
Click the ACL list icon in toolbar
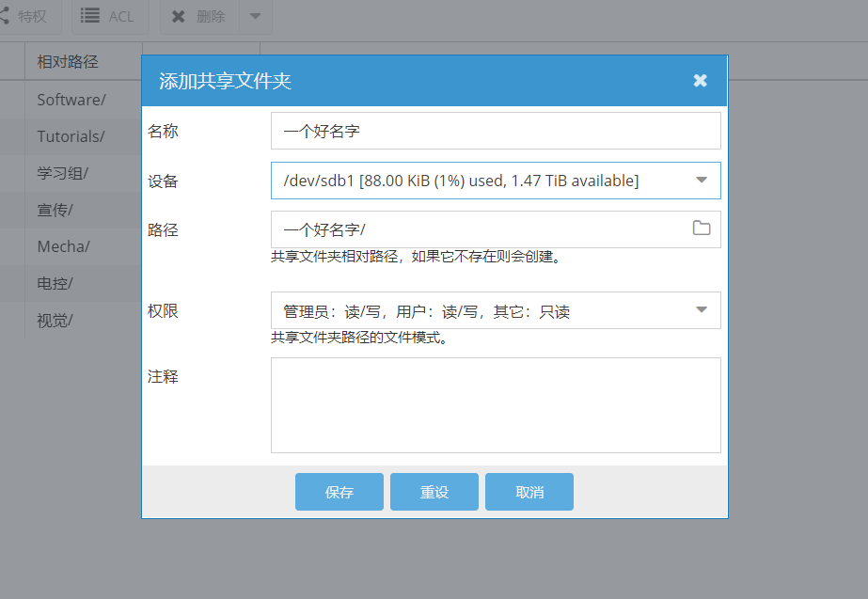pos(90,16)
